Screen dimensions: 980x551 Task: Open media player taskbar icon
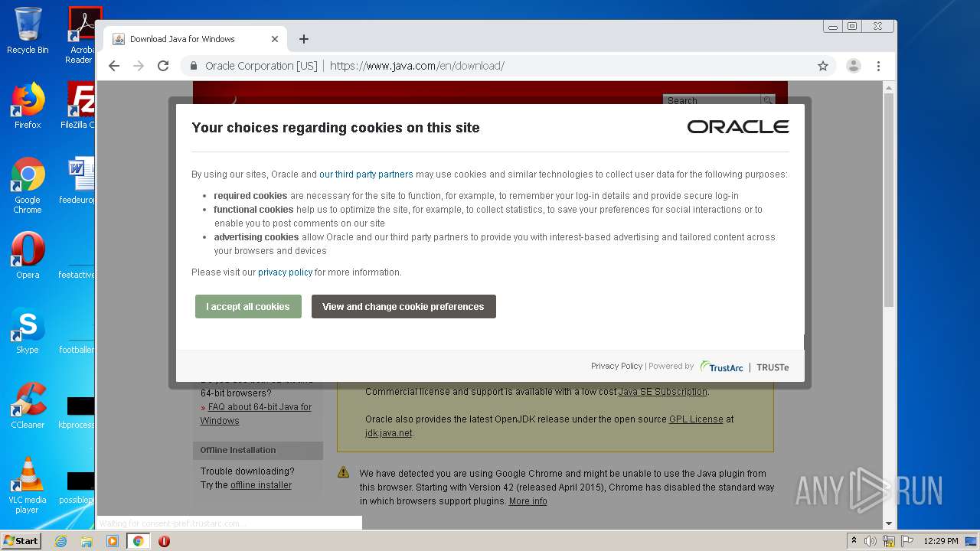coord(113,541)
